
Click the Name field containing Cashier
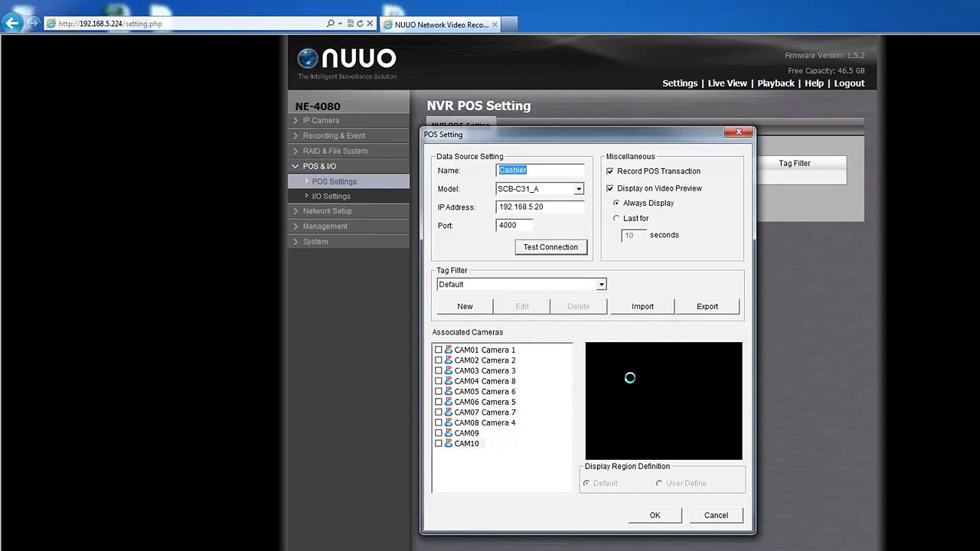pos(540,170)
